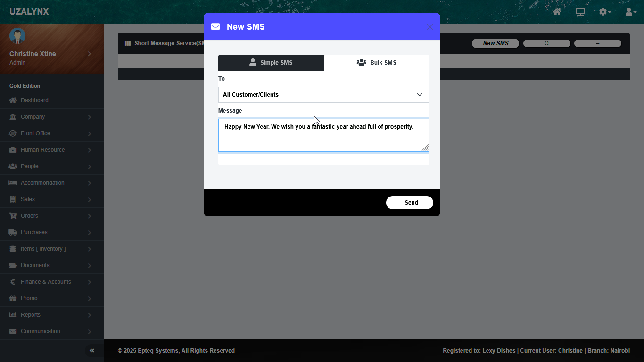Click the Promo gift icon

tap(13, 298)
